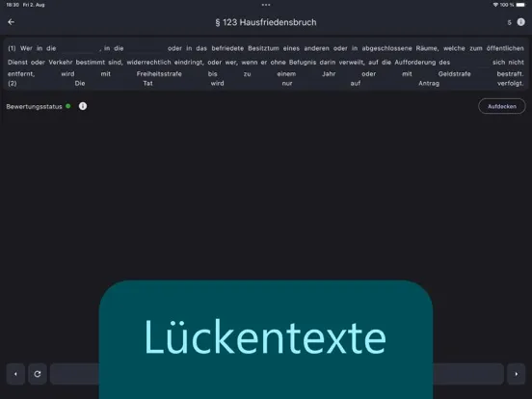Tap the green Bewertungsstatus indicator dot
The height and width of the screenshot is (399, 532).
(x=68, y=106)
